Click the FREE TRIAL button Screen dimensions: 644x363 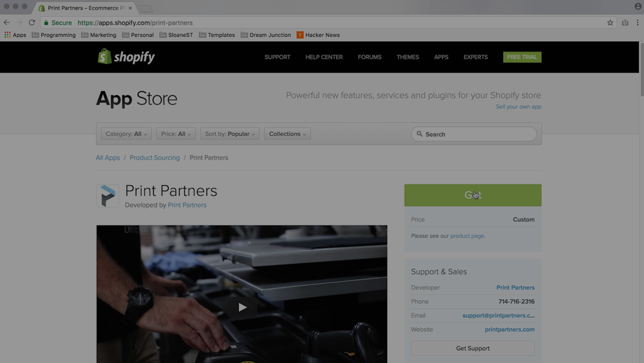pyautogui.click(x=522, y=57)
